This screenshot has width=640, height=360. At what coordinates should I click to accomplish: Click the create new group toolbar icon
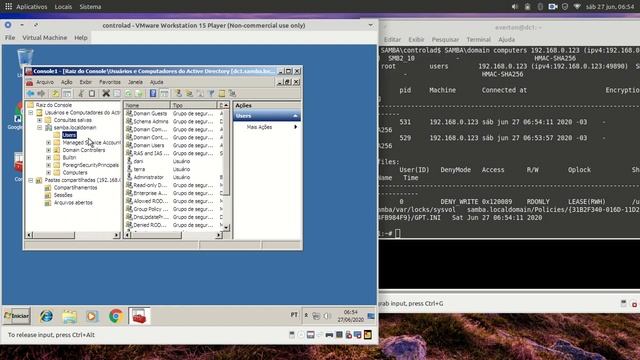(x=189, y=93)
